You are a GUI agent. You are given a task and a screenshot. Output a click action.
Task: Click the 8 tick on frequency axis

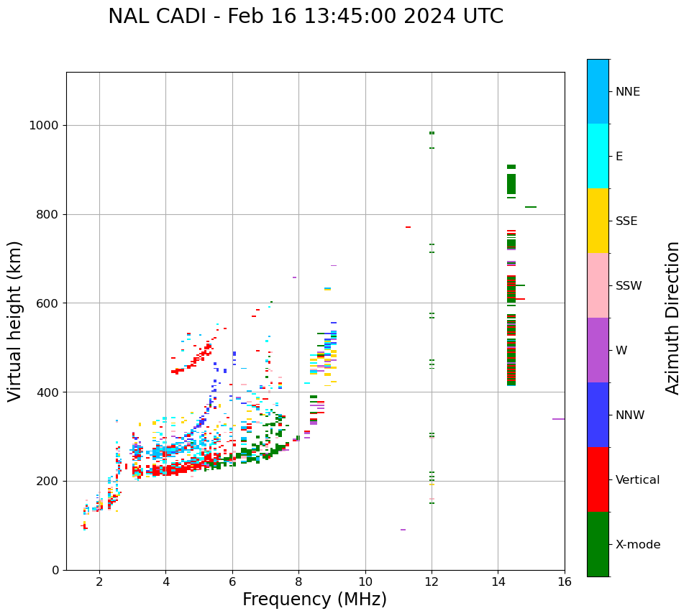point(298,581)
